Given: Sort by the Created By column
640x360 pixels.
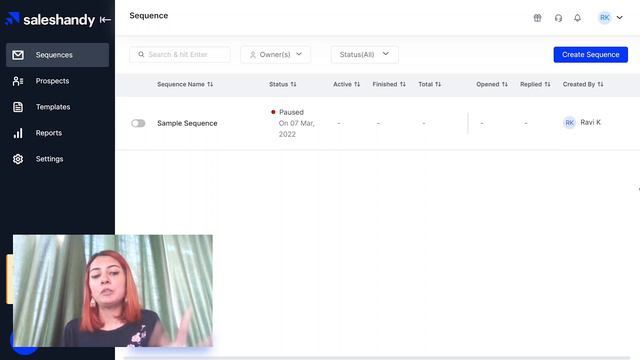Looking at the screenshot, I should (583, 84).
